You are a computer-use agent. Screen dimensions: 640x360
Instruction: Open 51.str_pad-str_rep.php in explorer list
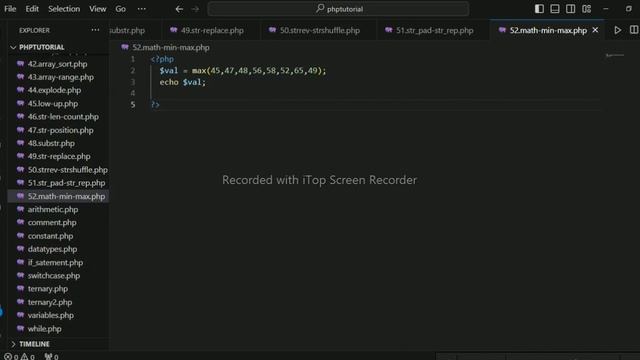coord(58,183)
